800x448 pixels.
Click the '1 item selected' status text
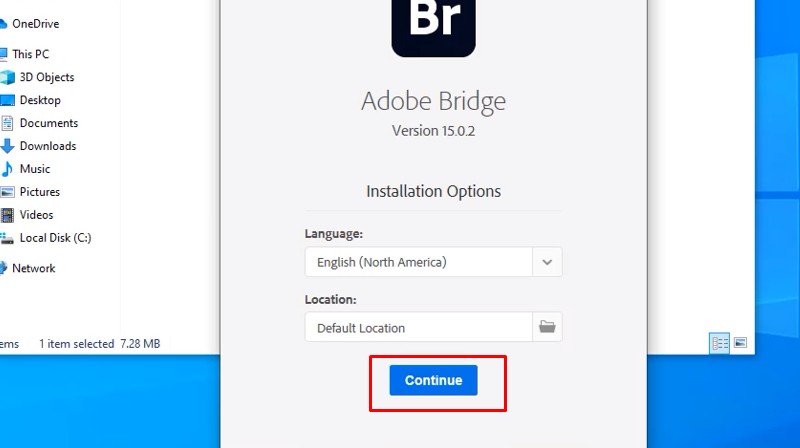(76, 344)
